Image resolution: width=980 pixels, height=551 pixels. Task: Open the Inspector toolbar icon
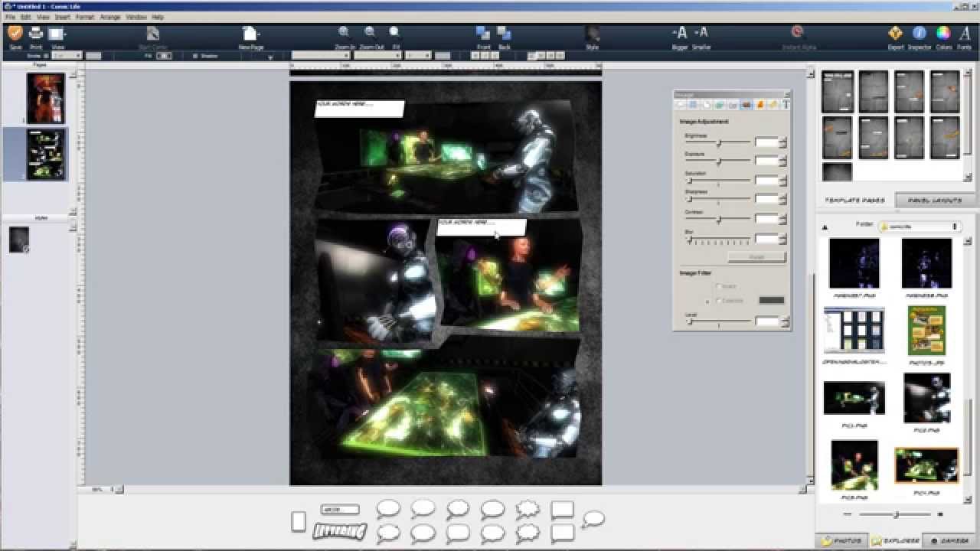click(920, 34)
